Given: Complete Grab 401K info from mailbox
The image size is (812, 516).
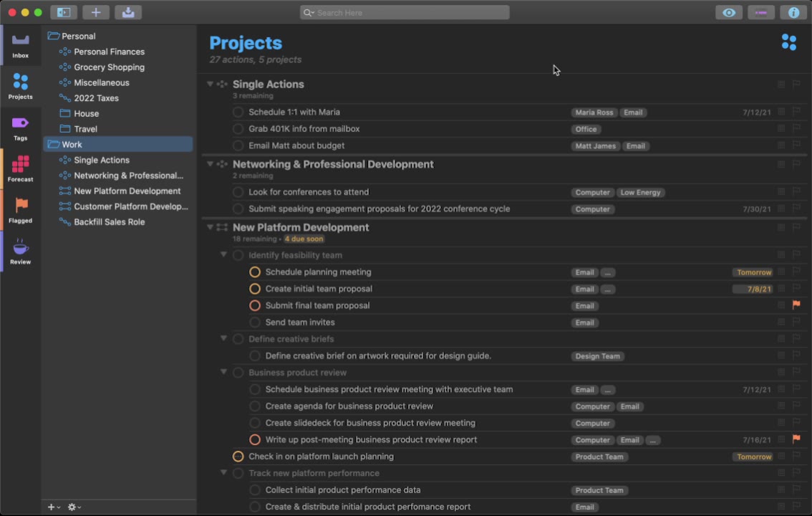Looking at the screenshot, I should pos(238,129).
